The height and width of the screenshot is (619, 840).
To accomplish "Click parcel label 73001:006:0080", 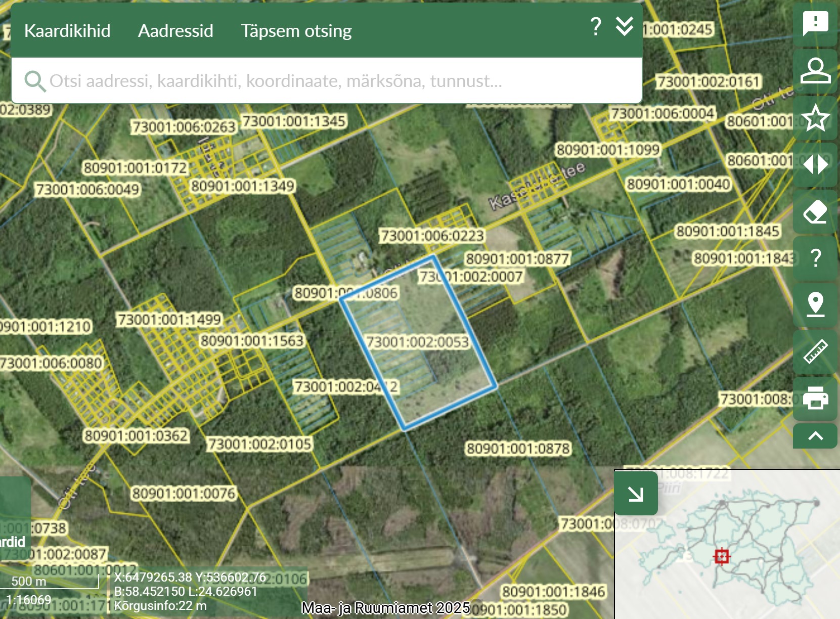I will [51, 363].
